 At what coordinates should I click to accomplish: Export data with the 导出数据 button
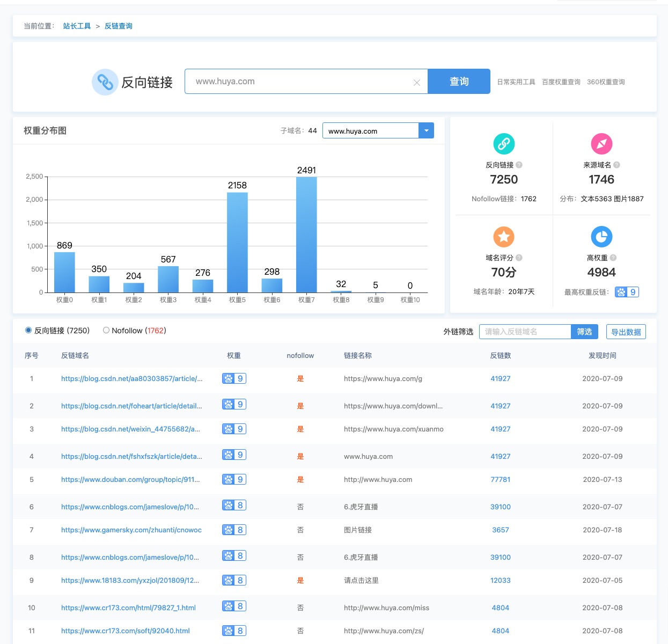click(626, 332)
